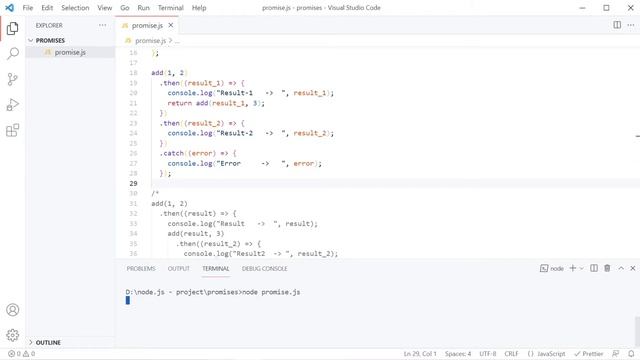Open the Explorer view in activity bar
This screenshot has width=640, height=360.
point(13,29)
